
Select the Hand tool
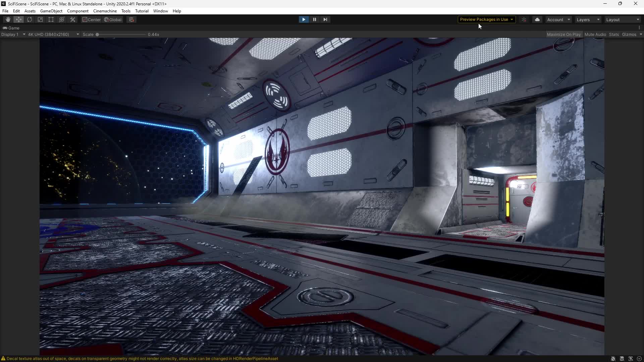coord(8,19)
